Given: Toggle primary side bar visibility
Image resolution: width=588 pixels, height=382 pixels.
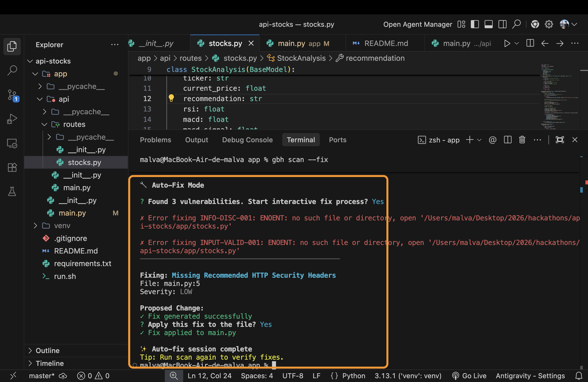Looking at the screenshot, I should 475,24.
